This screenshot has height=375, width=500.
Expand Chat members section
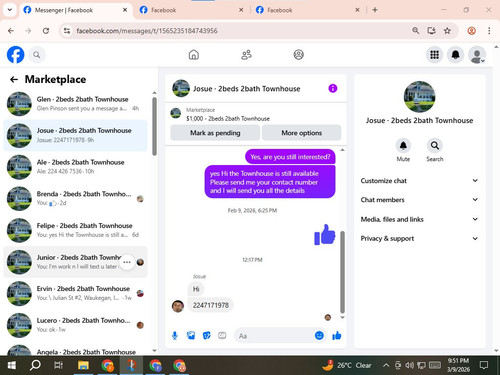click(419, 200)
